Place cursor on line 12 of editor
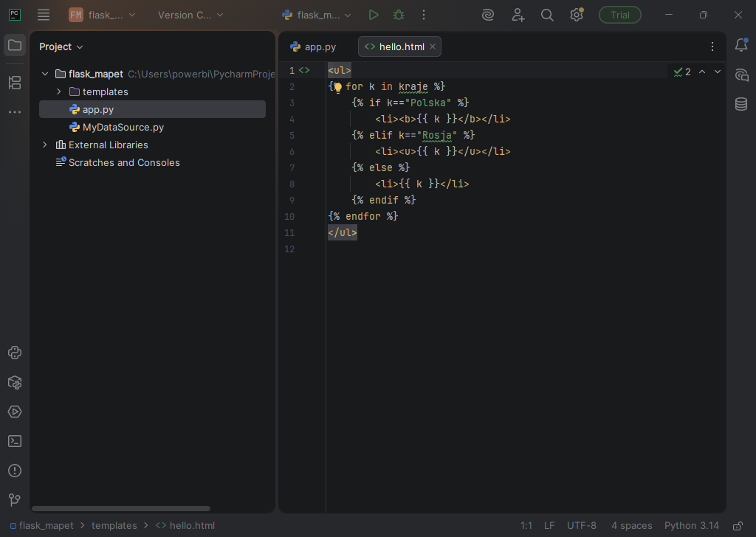 point(526,249)
